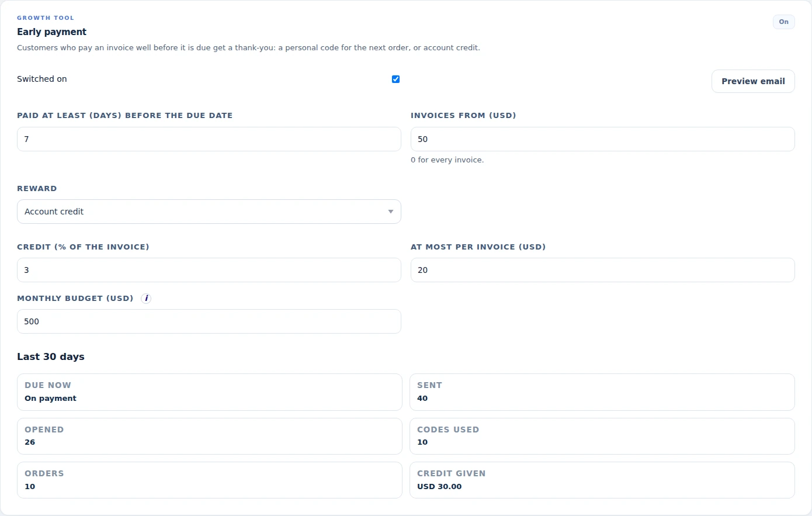Uncheck the Switched on checkbox
The image size is (812, 516).
tap(395, 79)
